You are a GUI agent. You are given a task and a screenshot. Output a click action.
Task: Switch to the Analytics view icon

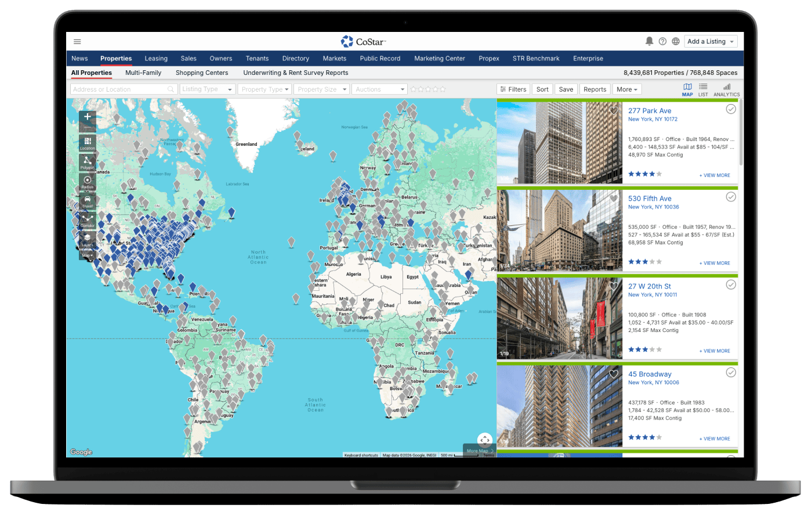tap(726, 89)
